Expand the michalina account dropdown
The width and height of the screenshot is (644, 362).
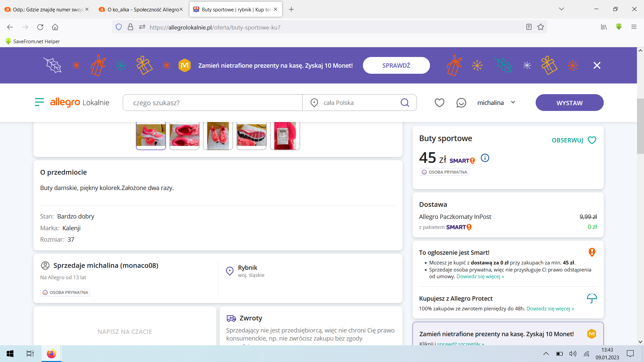pos(496,103)
